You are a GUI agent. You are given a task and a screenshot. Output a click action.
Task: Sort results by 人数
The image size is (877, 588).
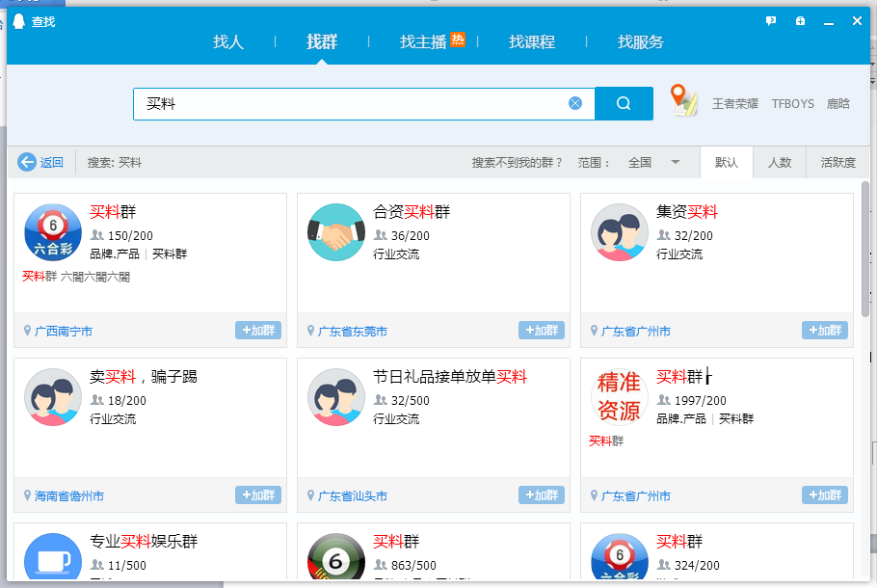pos(780,162)
